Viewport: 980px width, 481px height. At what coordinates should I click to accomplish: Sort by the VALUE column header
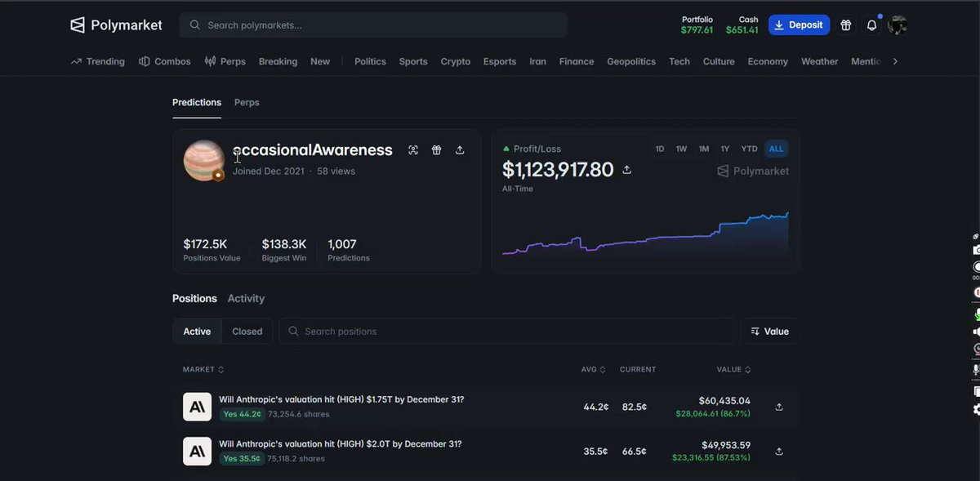tap(733, 370)
